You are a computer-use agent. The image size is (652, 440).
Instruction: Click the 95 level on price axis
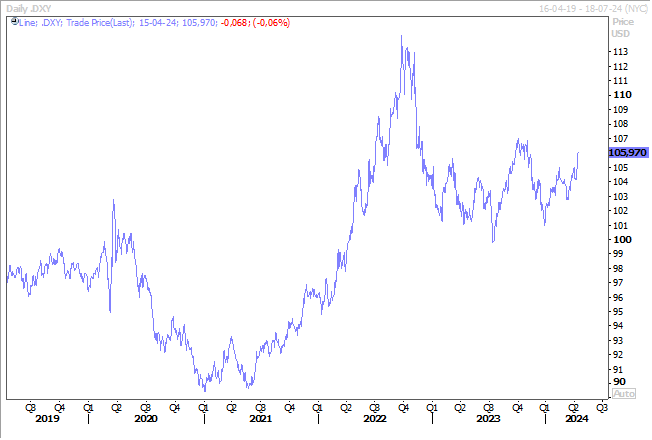(617, 312)
